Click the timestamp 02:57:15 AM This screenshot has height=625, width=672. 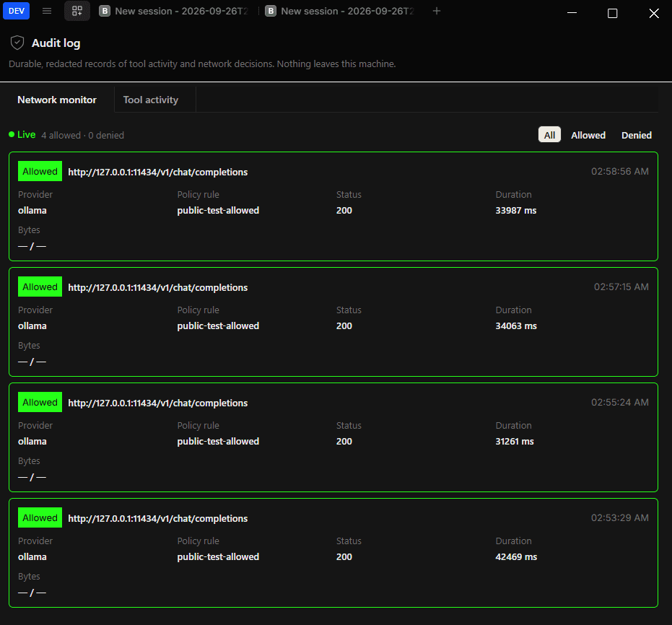click(621, 287)
